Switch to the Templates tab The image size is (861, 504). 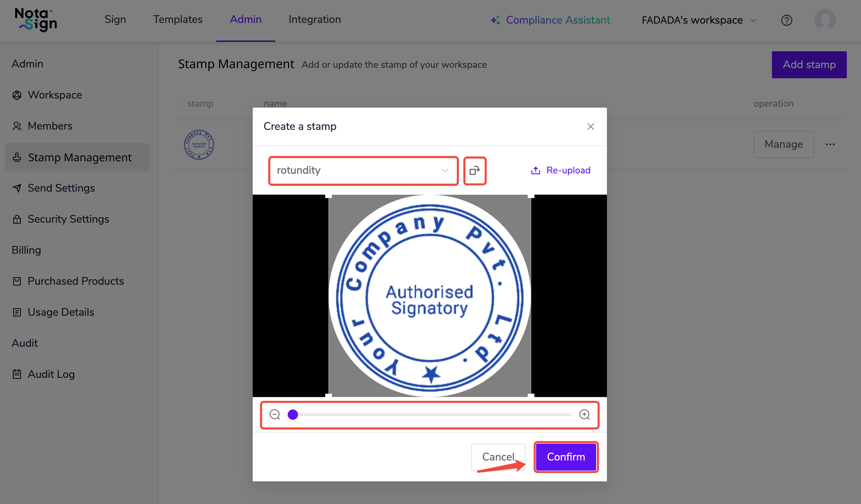(178, 19)
